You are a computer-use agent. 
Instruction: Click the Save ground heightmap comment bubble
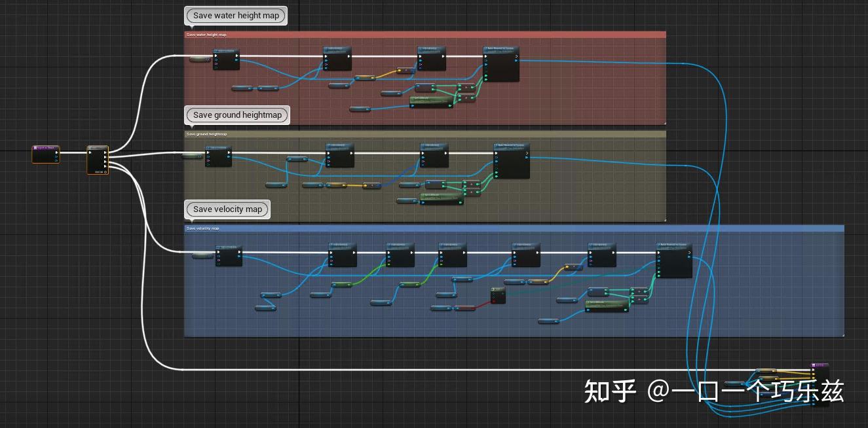pos(237,115)
